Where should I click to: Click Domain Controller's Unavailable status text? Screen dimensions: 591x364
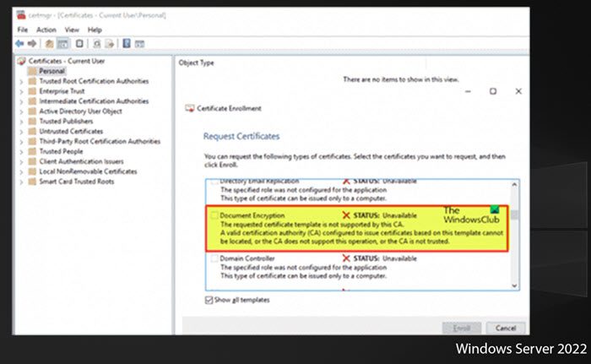pyautogui.click(x=399, y=258)
